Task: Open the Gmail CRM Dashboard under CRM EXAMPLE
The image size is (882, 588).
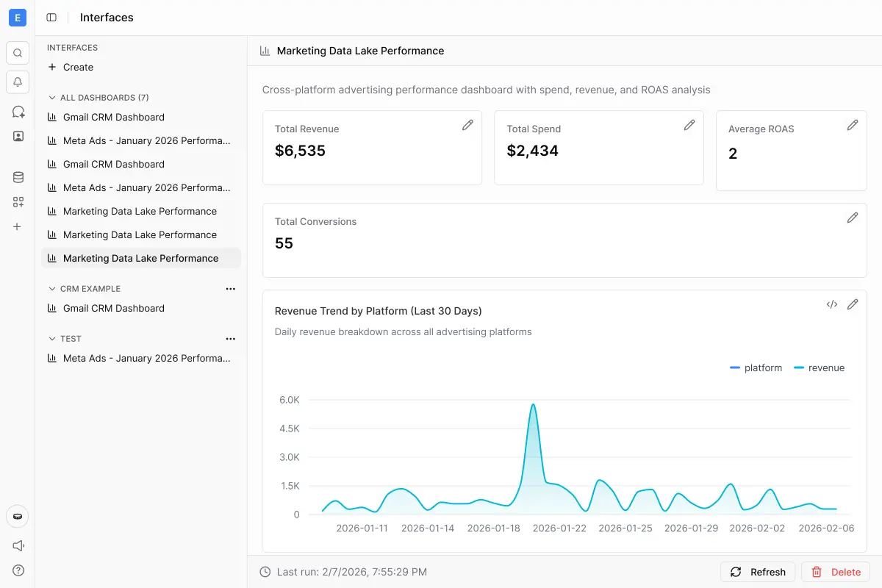Action: tap(114, 308)
